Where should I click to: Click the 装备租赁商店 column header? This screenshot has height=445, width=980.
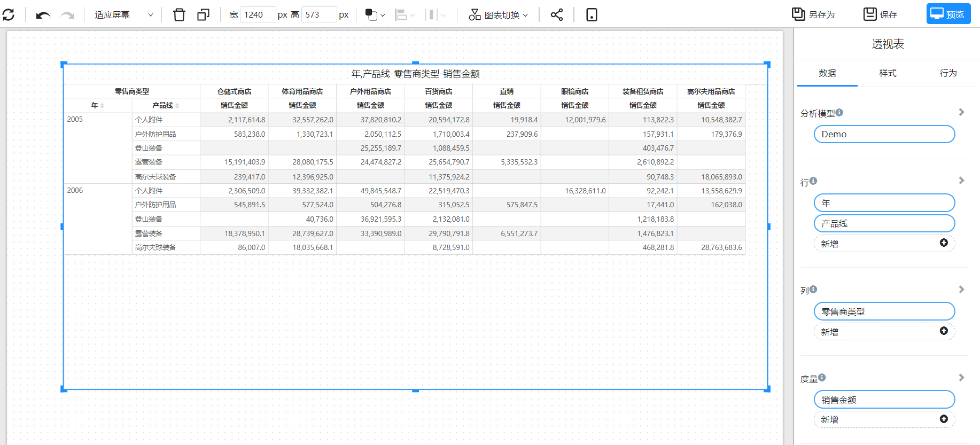pos(643,91)
